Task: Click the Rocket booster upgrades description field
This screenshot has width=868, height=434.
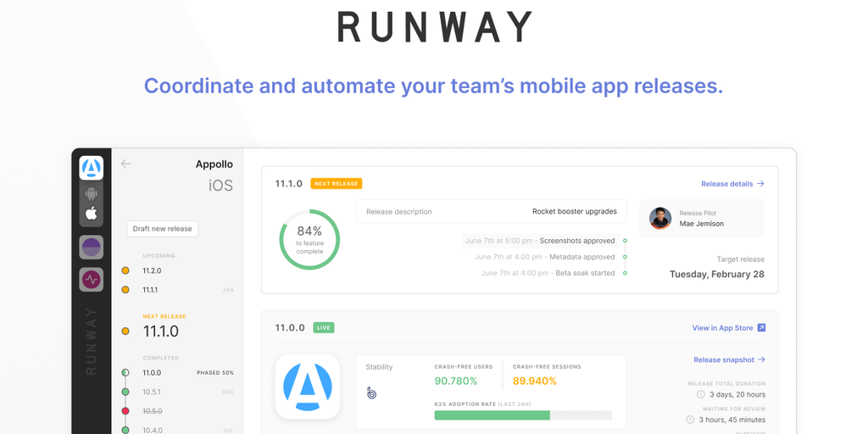Action: [491, 211]
